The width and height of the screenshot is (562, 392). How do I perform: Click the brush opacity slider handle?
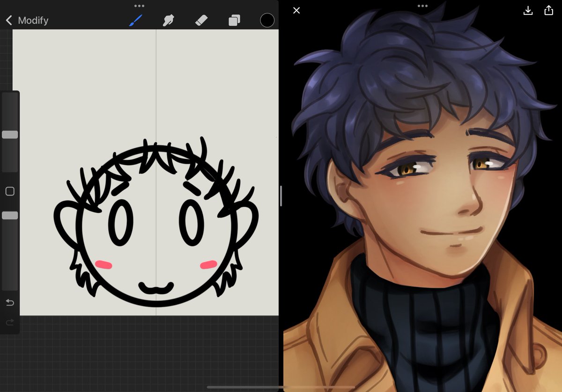coord(10,215)
